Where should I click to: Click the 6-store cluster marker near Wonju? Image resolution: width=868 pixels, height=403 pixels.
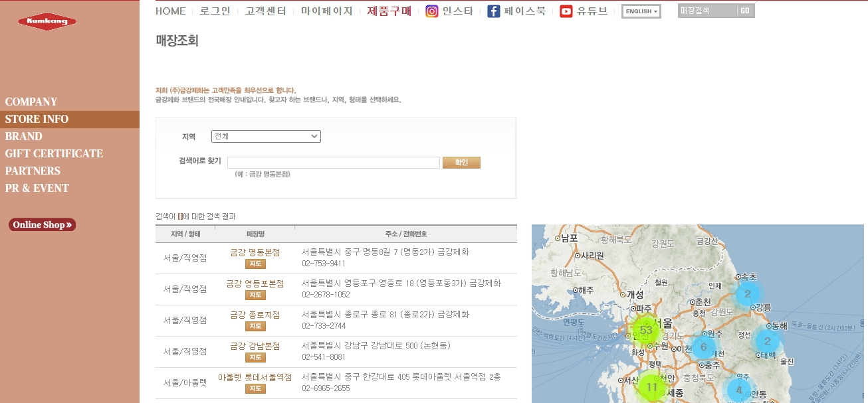[704, 346]
